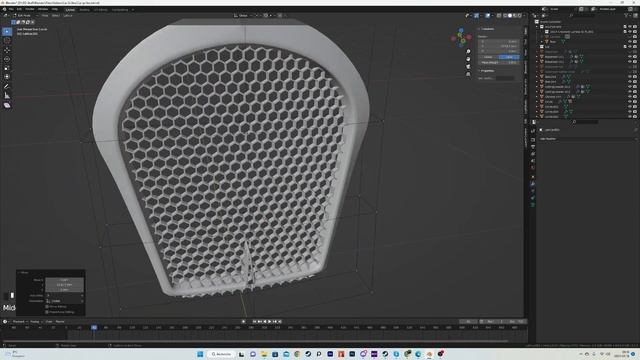The height and width of the screenshot is (360, 640).
Task: Select the Annotate pencil tool
Action: pos(7,87)
